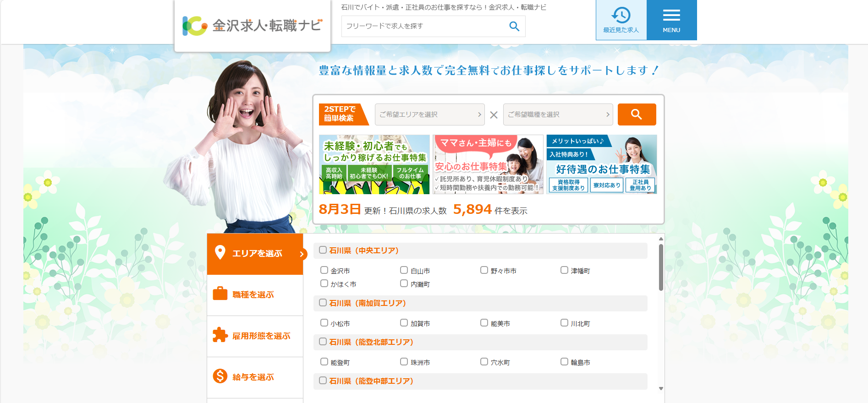Click the briefcase icon for 職種を選ぶ
Screen dimensions: 868x403
220,294
